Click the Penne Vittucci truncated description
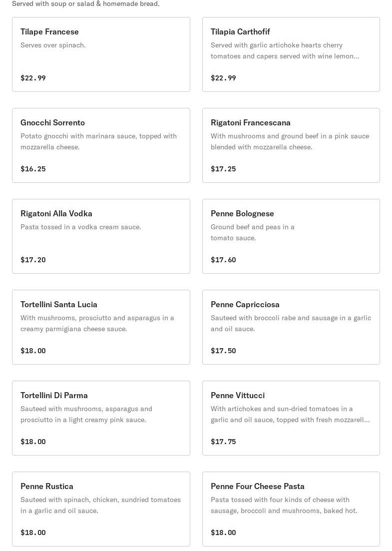 290,414
